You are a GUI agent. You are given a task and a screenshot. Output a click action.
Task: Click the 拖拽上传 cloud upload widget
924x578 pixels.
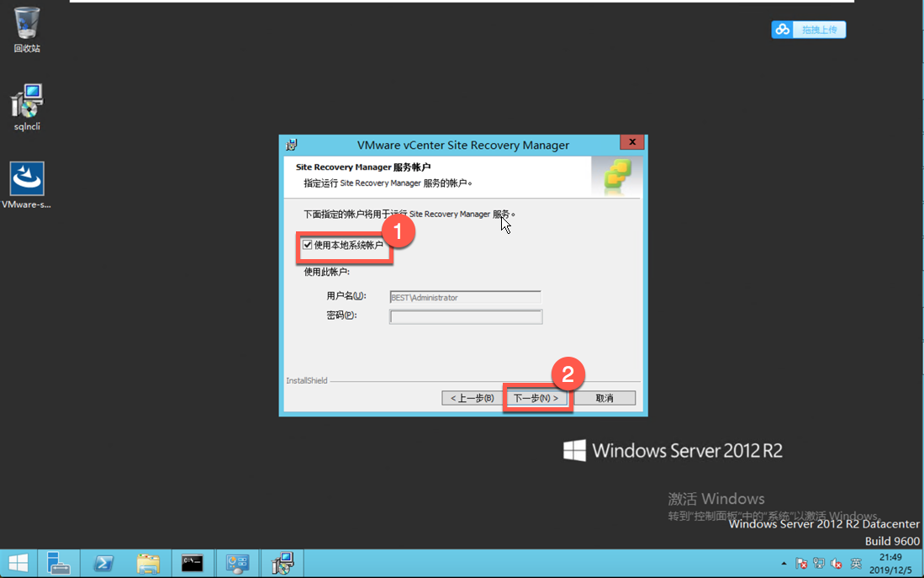(x=809, y=29)
